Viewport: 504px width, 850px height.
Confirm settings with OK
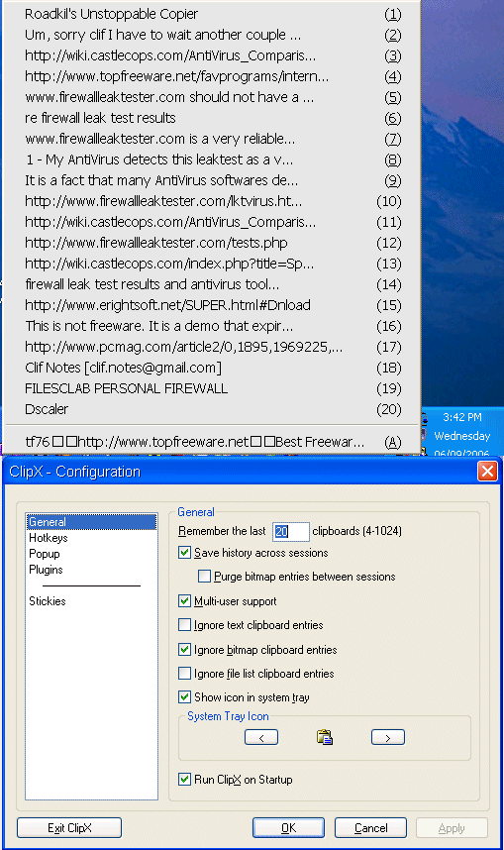(x=288, y=828)
